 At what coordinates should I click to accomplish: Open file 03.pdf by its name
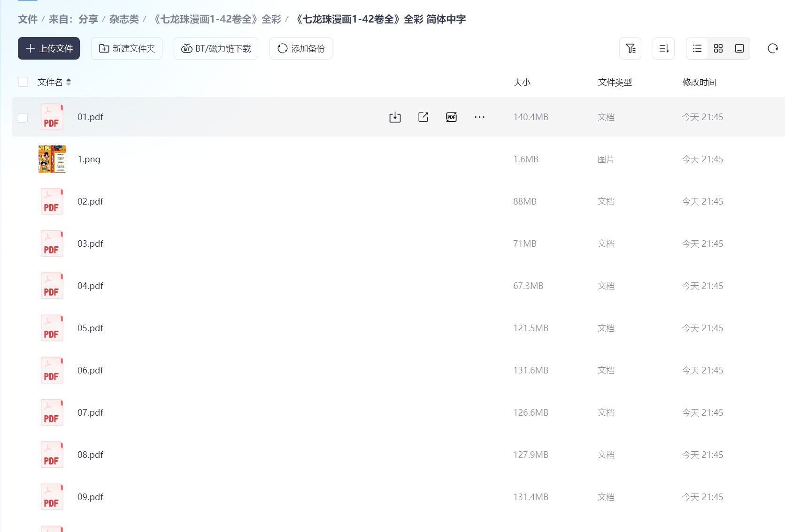[x=90, y=243]
